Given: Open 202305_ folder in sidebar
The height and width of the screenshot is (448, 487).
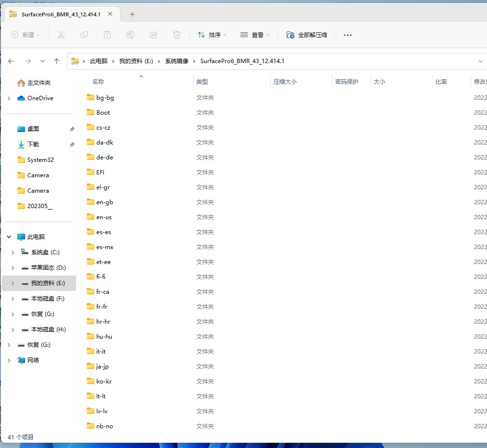Looking at the screenshot, I should [x=35, y=206].
